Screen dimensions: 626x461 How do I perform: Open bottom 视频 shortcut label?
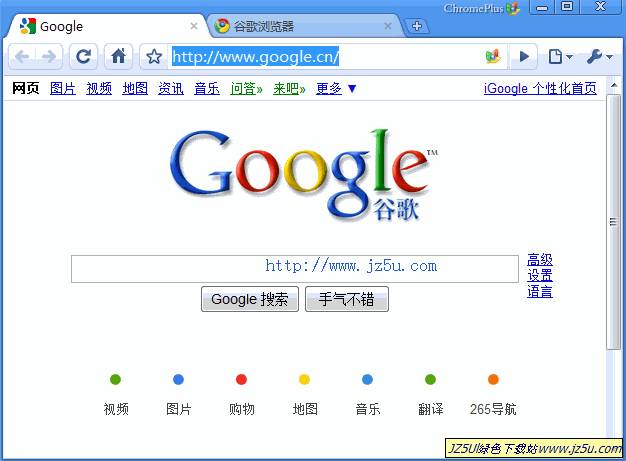point(116,409)
